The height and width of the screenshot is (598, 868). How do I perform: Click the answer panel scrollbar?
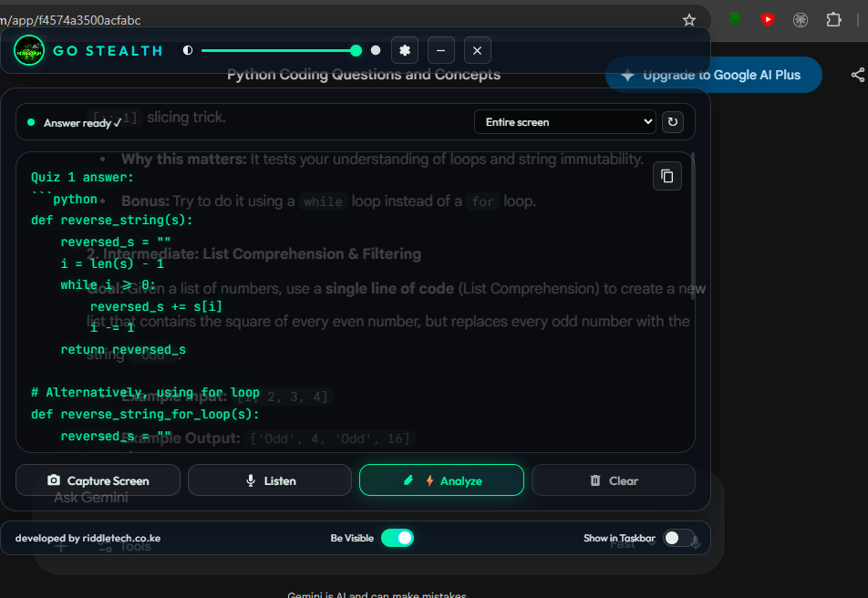click(692, 227)
